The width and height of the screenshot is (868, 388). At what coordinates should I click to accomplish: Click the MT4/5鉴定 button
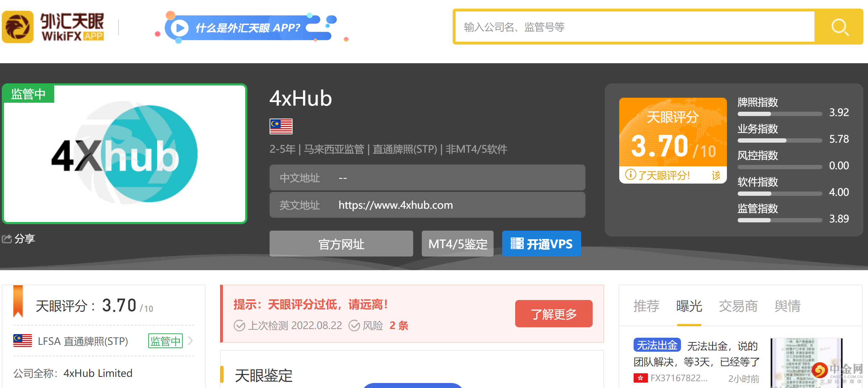coord(457,244)
